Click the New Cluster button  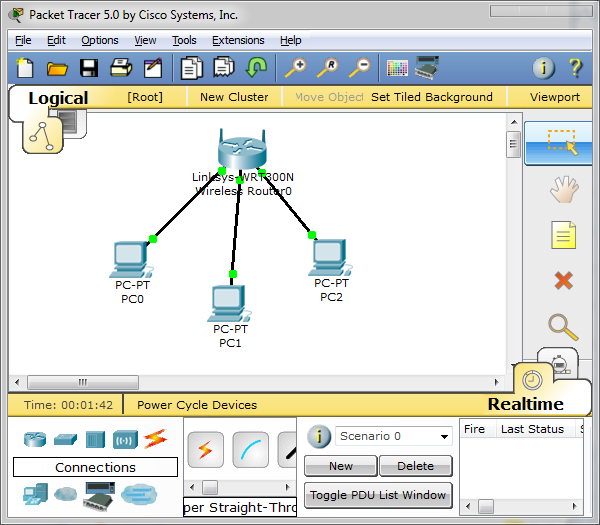click(x=234, y=97)
